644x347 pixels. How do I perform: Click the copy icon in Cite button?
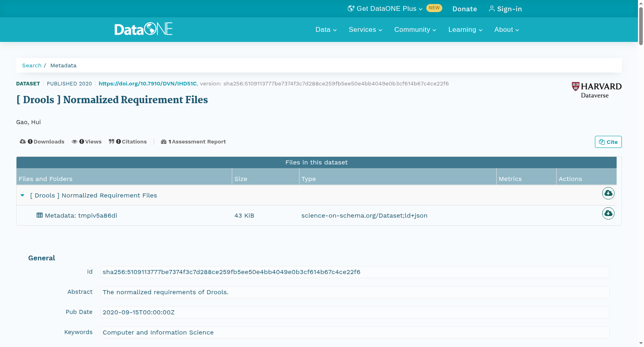(602, 142)
